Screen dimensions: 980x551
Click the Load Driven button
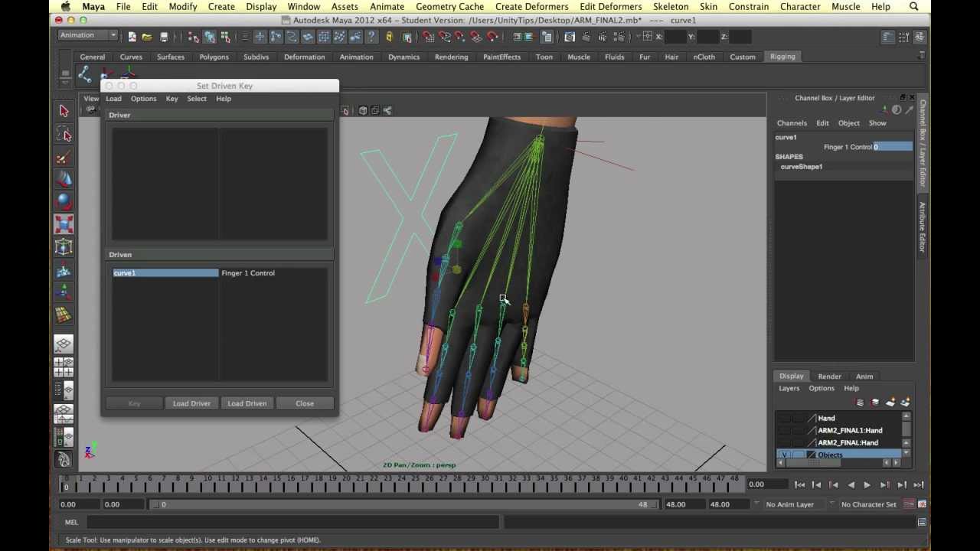(247, 403)
